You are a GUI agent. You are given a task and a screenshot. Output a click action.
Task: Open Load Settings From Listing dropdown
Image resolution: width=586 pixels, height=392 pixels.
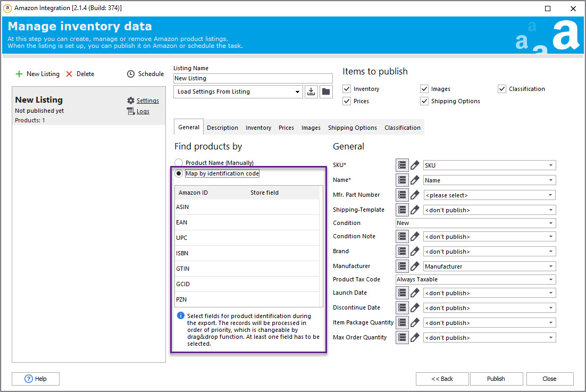tap(238, 91)
